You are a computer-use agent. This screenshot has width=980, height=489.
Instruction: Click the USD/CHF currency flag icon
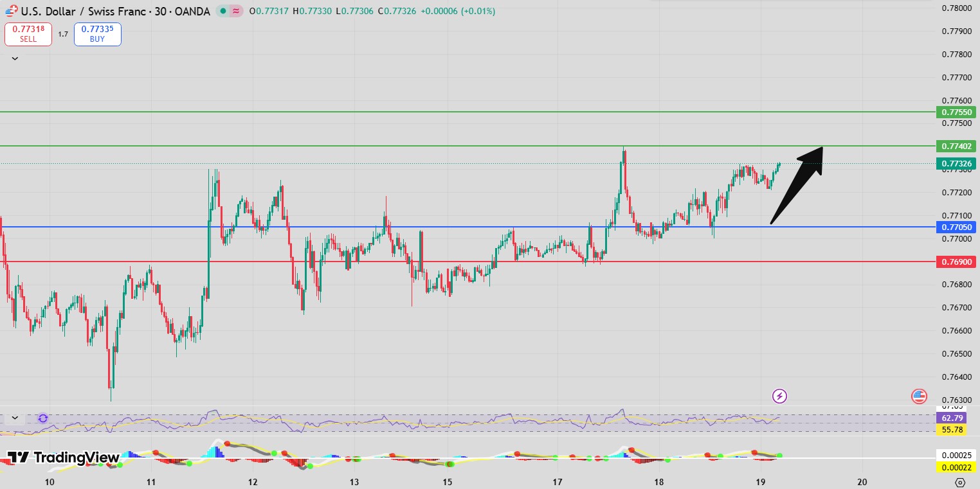click(11, 11)
